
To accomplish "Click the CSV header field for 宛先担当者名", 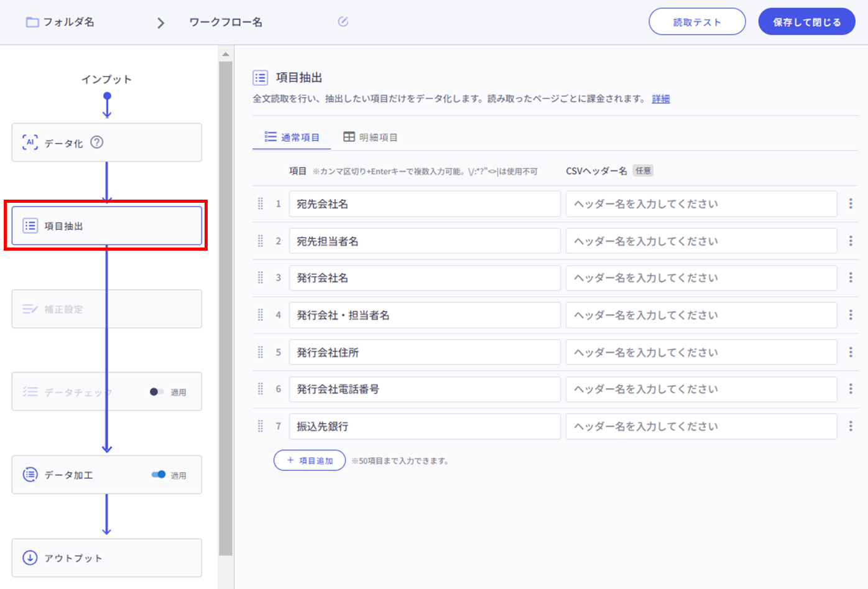I will (701, 241).
